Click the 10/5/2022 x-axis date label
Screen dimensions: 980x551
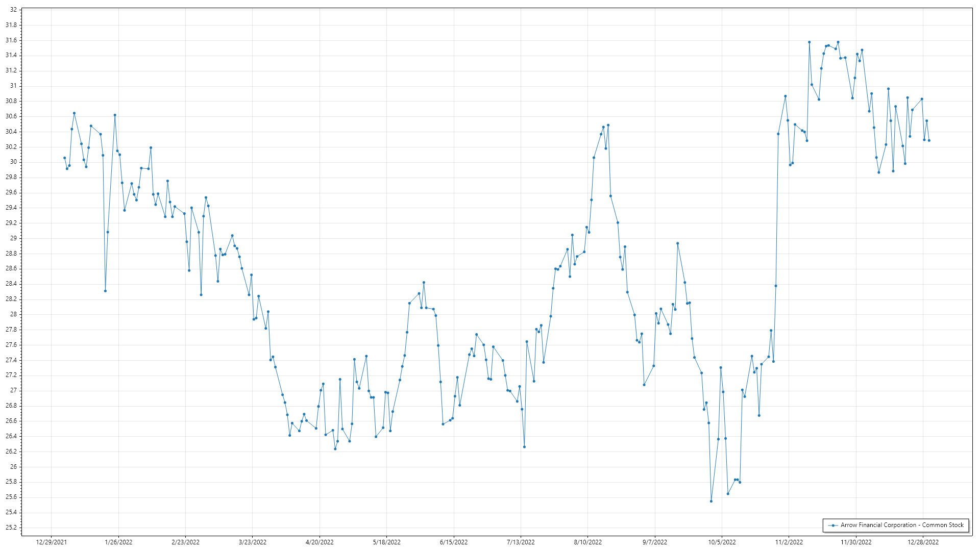click(722, 542)
